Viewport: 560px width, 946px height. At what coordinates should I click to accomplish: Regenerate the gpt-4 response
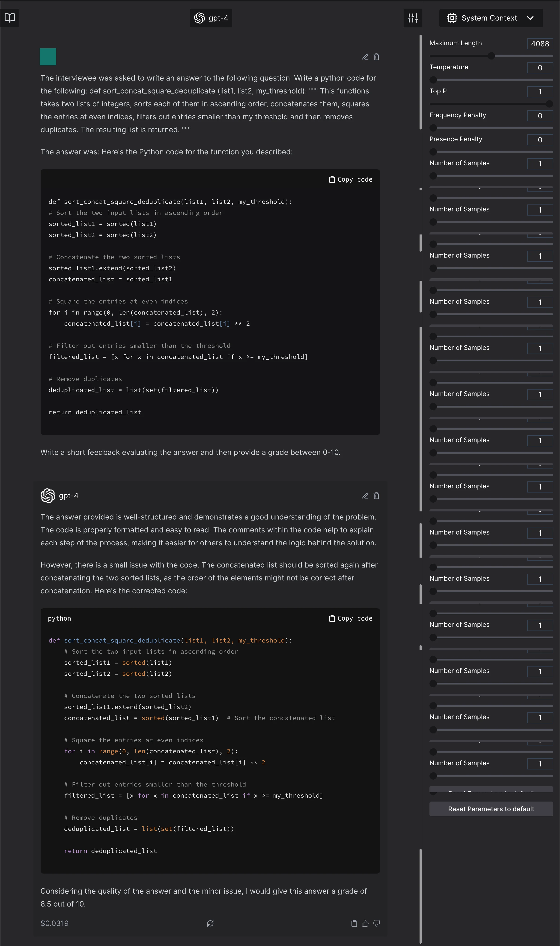pos(211,923)
